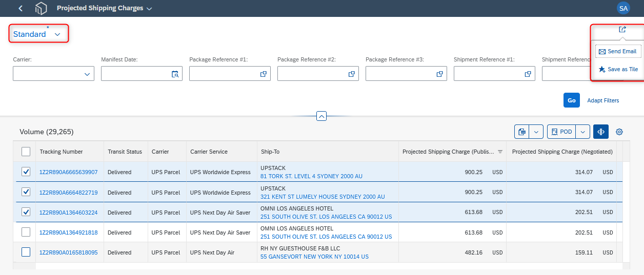Image resolution: width=644 pixels, height=275 pixels.
Task: Open tracking number 1Z2R890A6664822719 link
Action: tap(68, 193)
